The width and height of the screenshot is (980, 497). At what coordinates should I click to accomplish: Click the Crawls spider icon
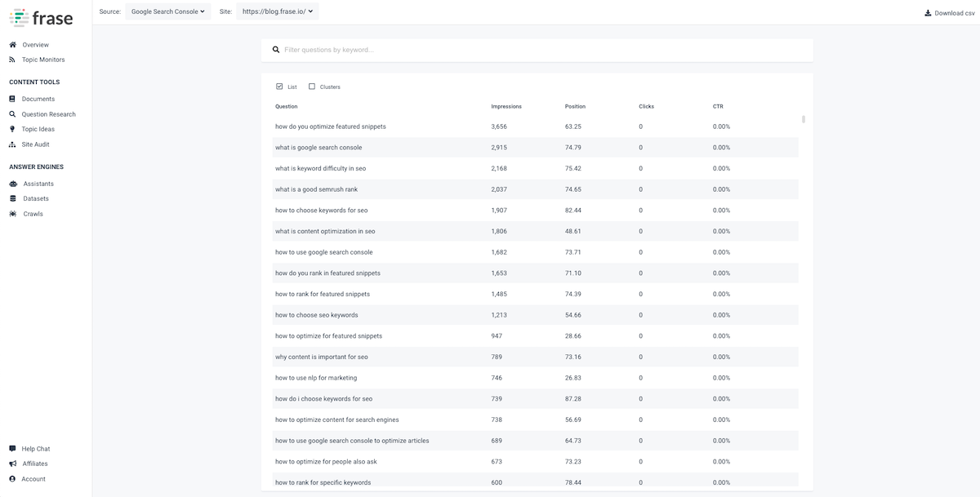pyautogui.click(x=13, y=214)
